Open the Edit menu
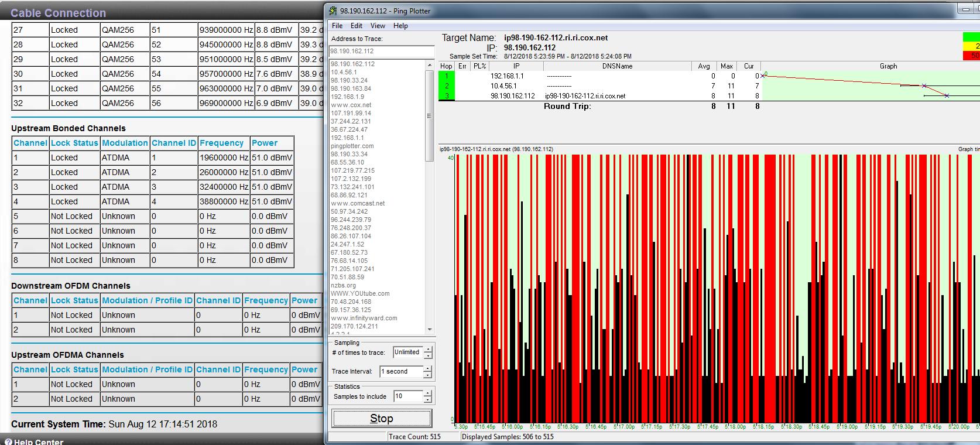Image resolution: width=980 pixels, height=445 pixels. pyautogui.click(x=357, y=26)
